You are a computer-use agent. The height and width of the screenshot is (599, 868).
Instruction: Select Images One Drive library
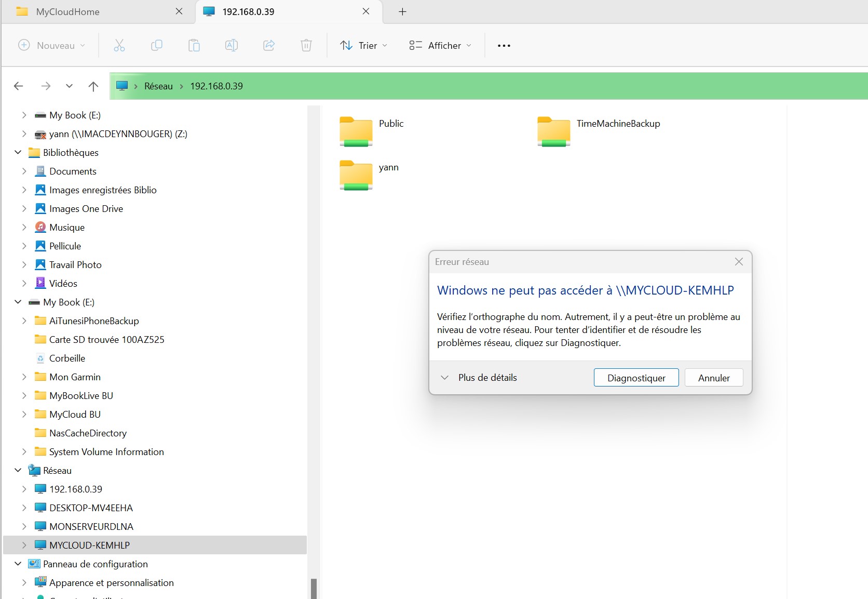click(86, 208)
